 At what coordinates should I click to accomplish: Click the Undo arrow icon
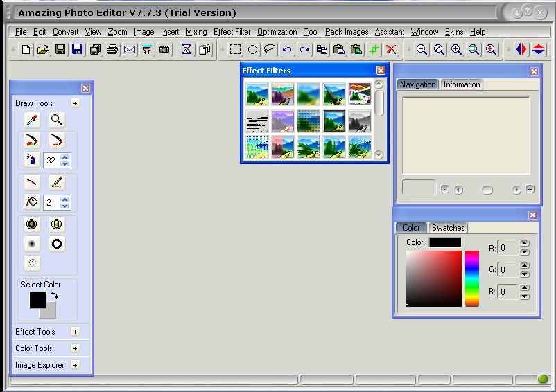[x=287, y=50]
